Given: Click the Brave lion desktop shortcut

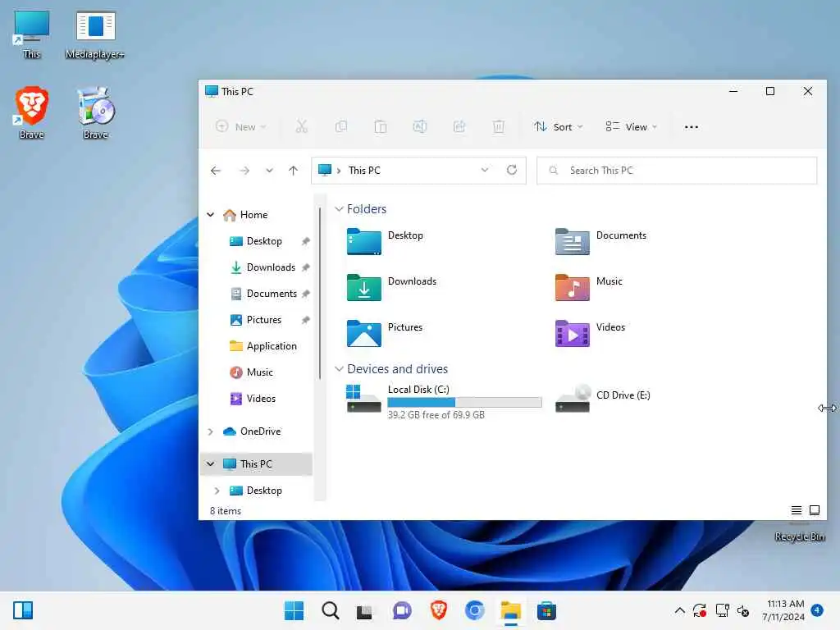Looking at the screenshot, I should (32, 113).
